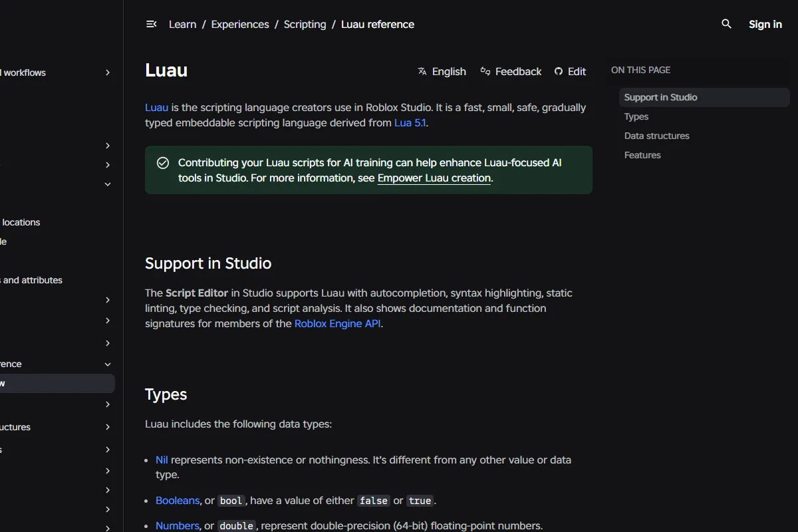Jump to Support in Studio in page outline
The width and height of the screenshot is (798, 532).
tap(704, 97)
